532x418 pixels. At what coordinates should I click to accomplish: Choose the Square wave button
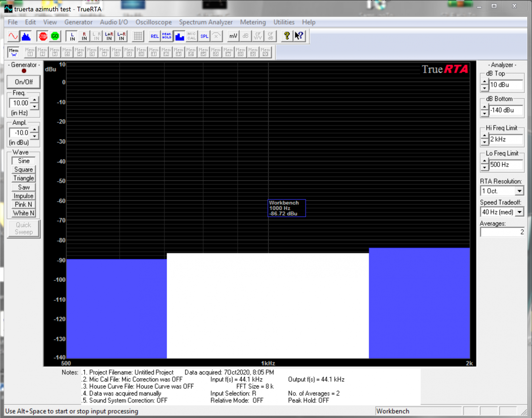point(24,170)
